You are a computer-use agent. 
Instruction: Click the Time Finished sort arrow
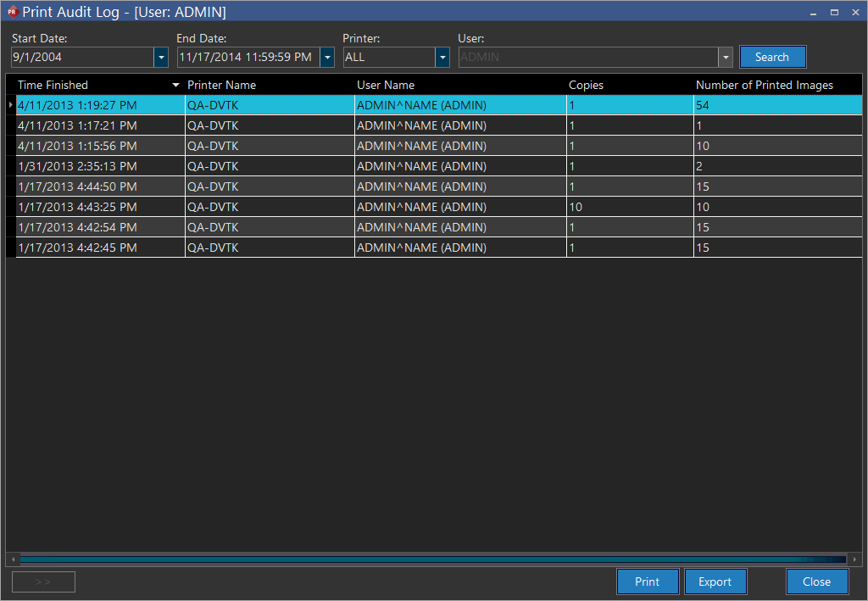pos(175,85)
